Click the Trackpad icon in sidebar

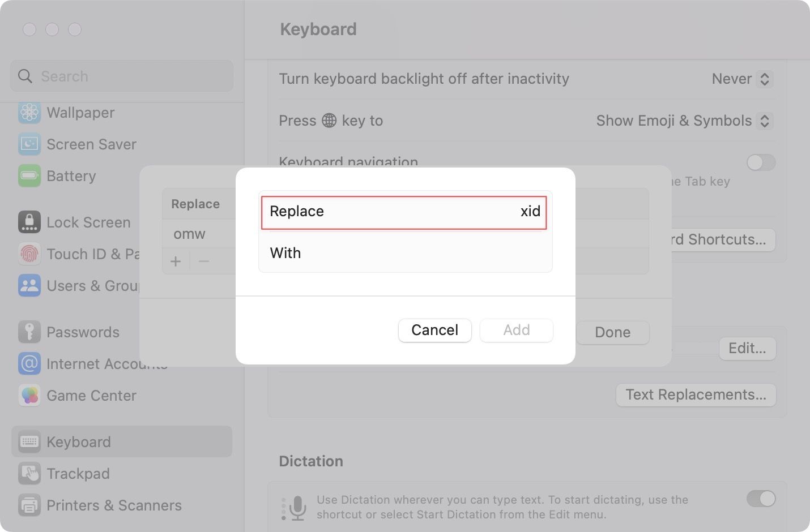click(29, 474)
